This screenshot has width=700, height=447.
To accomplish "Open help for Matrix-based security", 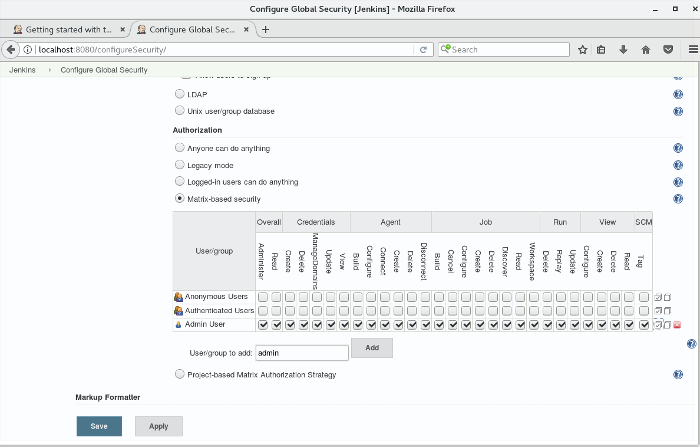I will click(x=678, y=199).
